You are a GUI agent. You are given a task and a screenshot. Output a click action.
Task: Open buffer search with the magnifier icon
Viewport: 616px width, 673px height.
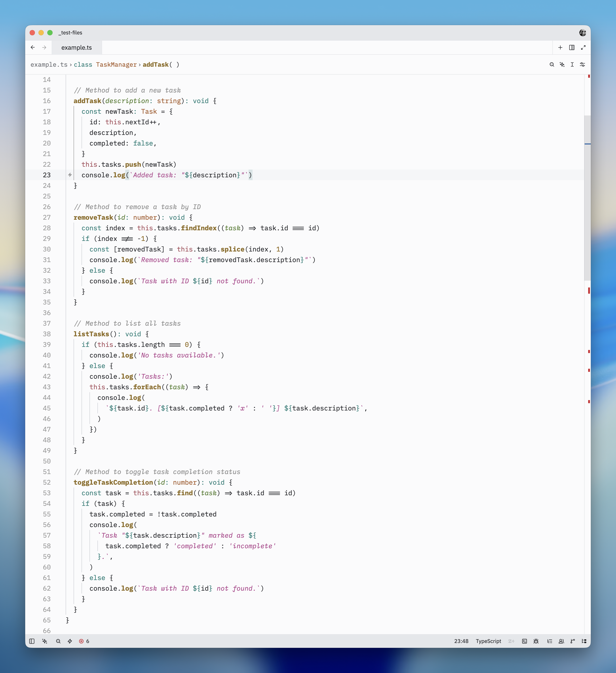[552, 64]
